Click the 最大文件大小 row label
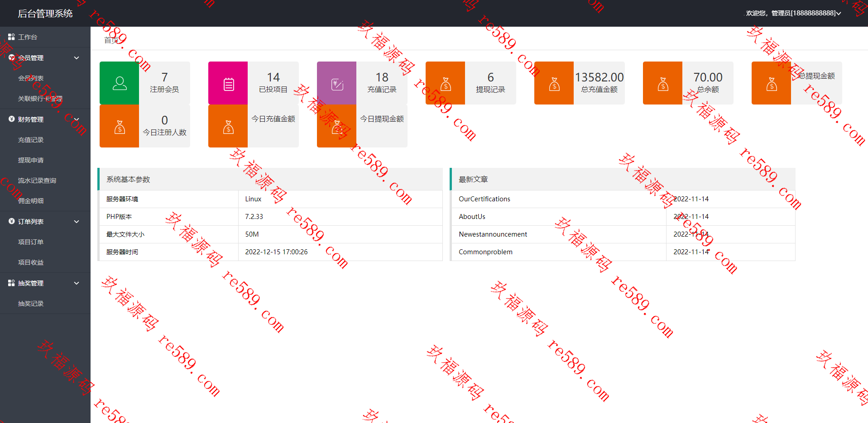Image resolution: width=868 pixels, height=423 pixels. click(x=125, y=234)
